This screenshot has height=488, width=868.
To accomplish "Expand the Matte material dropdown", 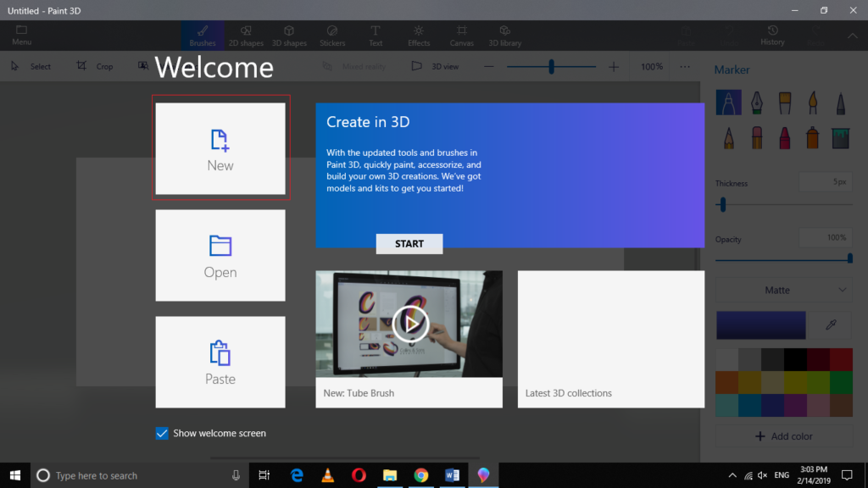I will pyautogui.click(x=784, y=290).
